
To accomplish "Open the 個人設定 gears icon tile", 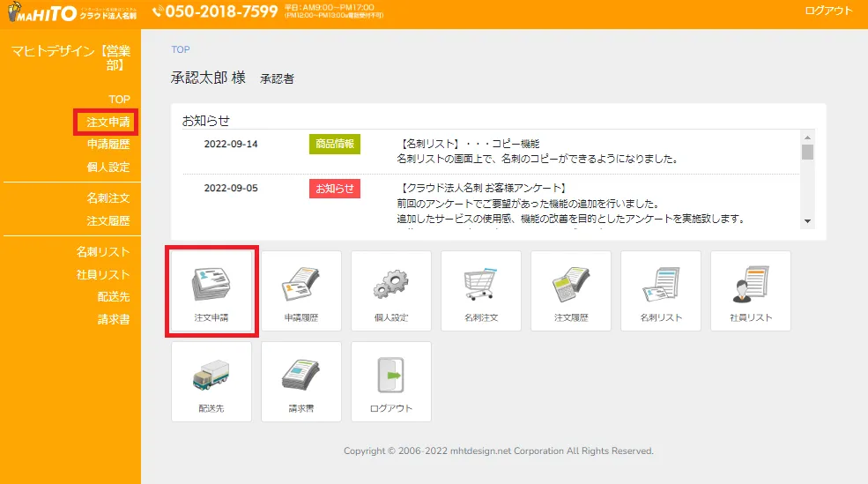I will click(x=391, y=291).
